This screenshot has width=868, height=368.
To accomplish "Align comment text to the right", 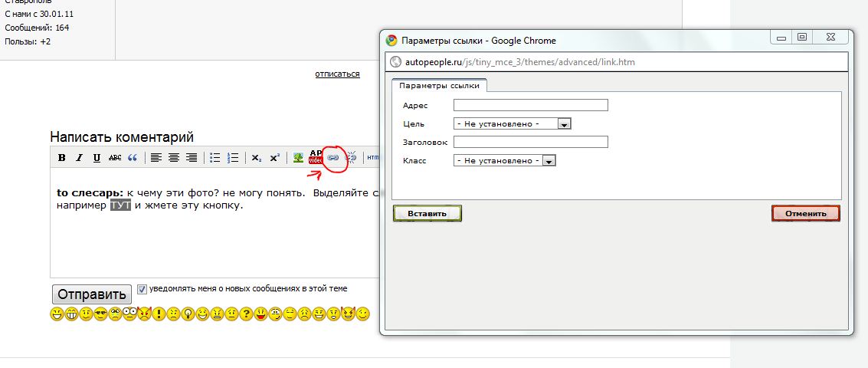I will click(x=192, y=158).
